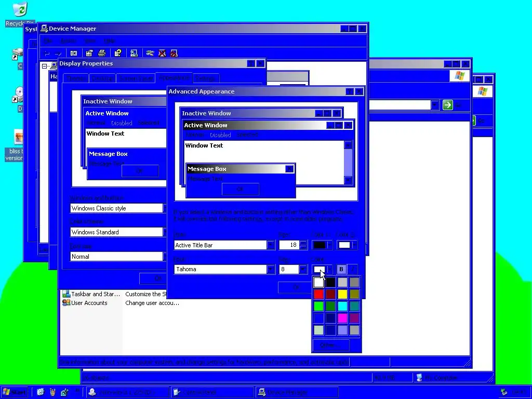Decrease the item size 18 with the down stepper
Viewport: 532px width, 399px height.
tap(303, 247)
